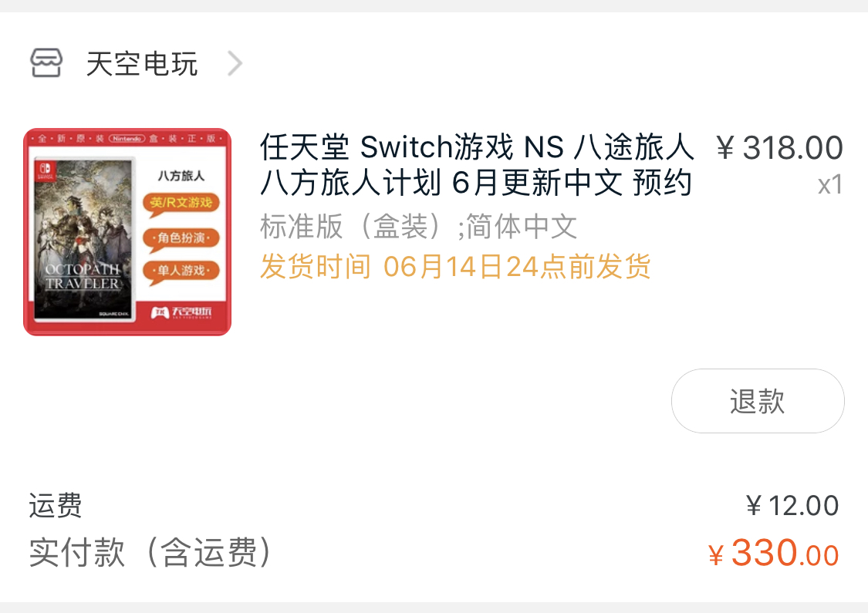Tap the ¥330.00 total paid amount
Viewport: 868px width, 613px height.
click(774, 553)
